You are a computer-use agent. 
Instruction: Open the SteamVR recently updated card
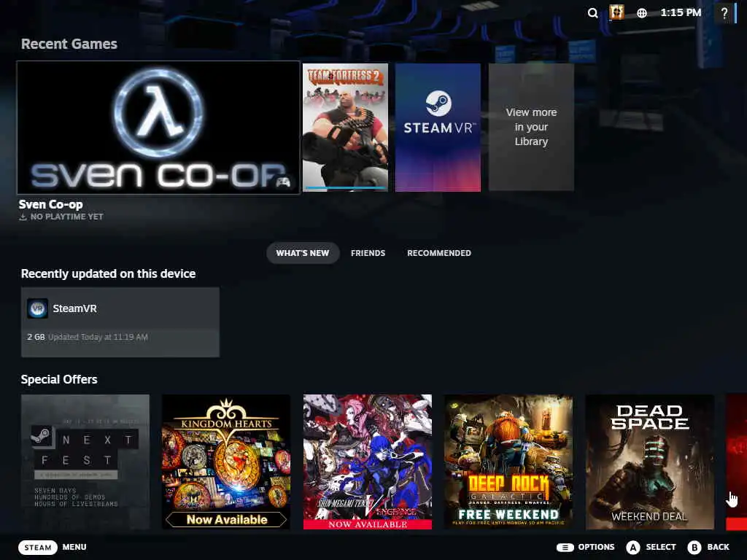[120, 322]
